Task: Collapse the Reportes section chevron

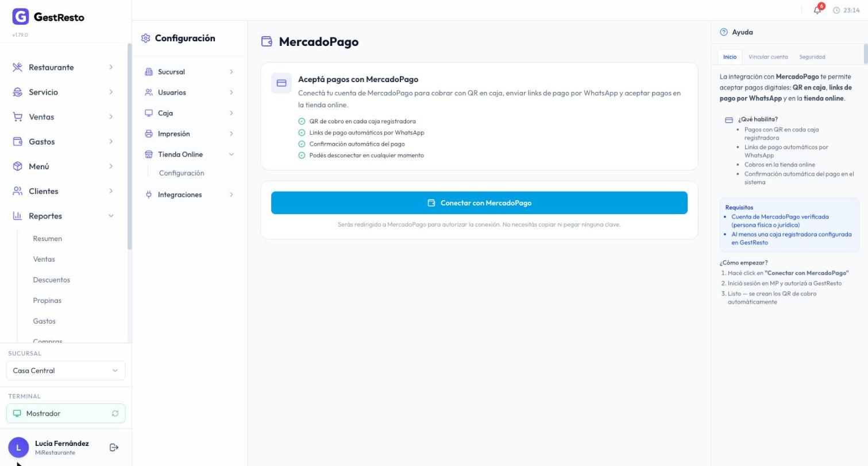Action: coord(111,216)
